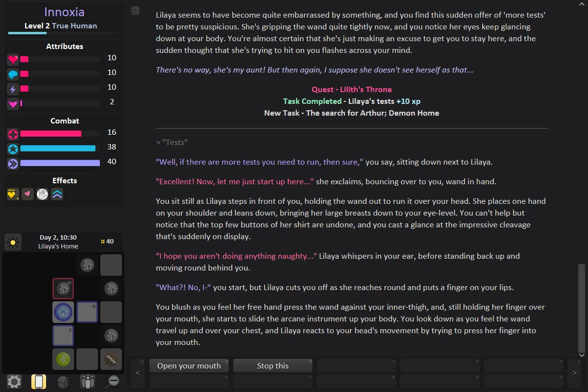Select the staircase map tile

111,359
